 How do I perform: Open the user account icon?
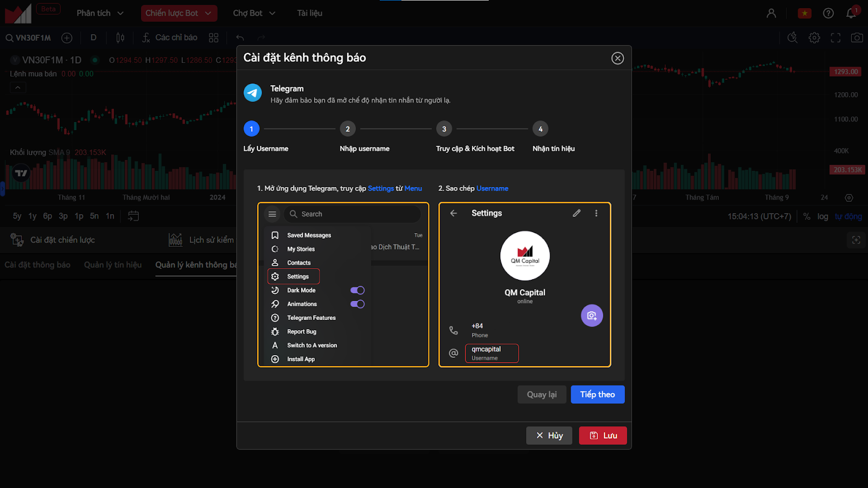(x=771, y=13)
